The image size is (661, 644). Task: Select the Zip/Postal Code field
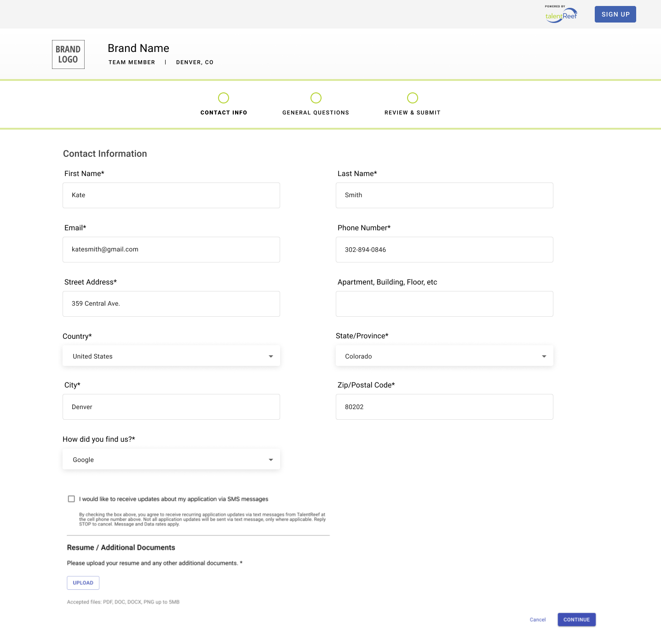[x=444, y=406]
